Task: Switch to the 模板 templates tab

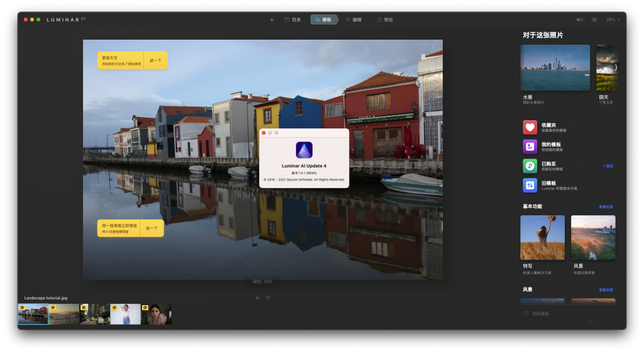Action: (x=324, y=20)
